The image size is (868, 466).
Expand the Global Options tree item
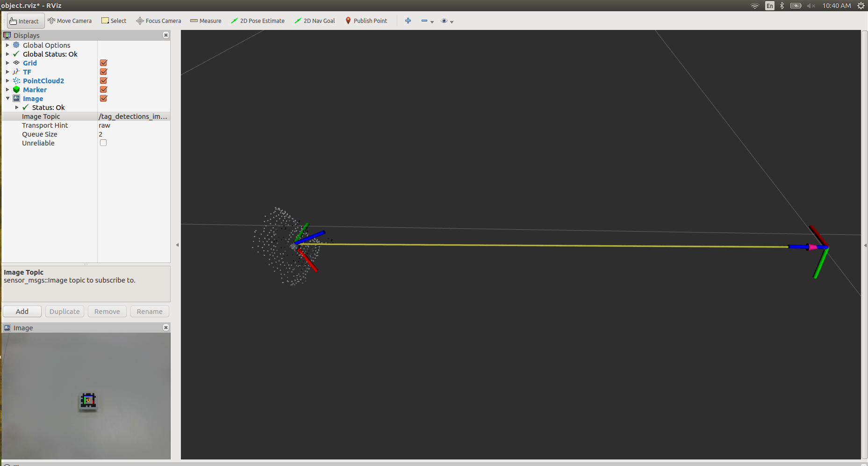tap(7, 45)
